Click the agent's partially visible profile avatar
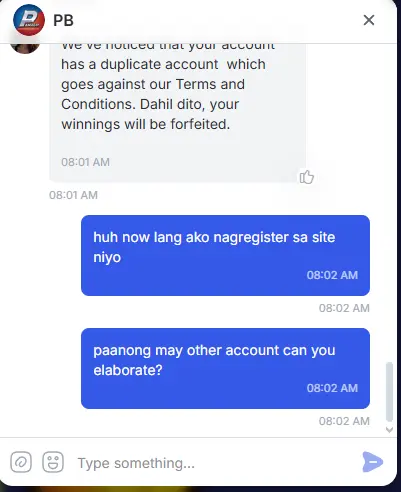 coord(25,48)
